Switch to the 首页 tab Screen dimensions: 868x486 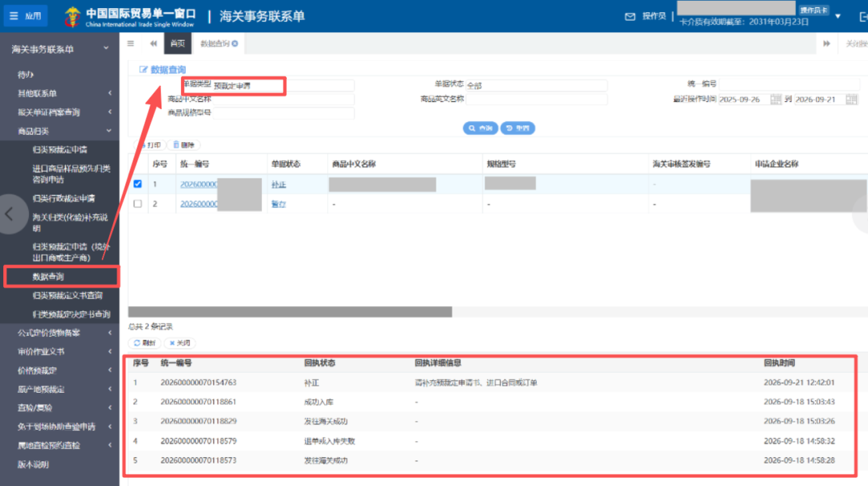pyautogui.click(x=178, y=43)
